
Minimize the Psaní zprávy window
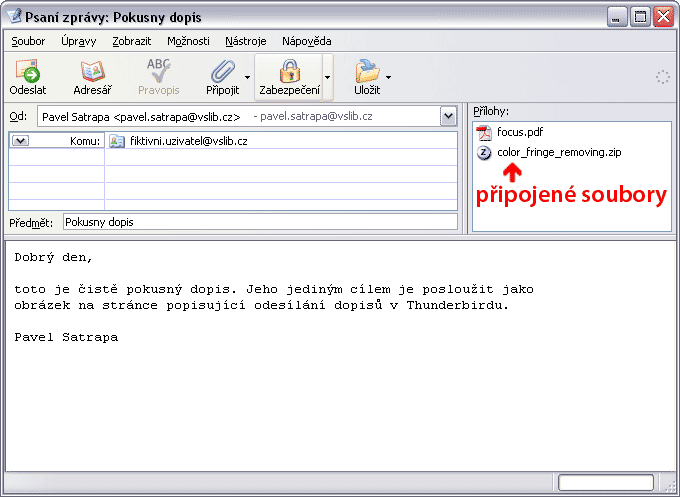(x=617, y=17)
